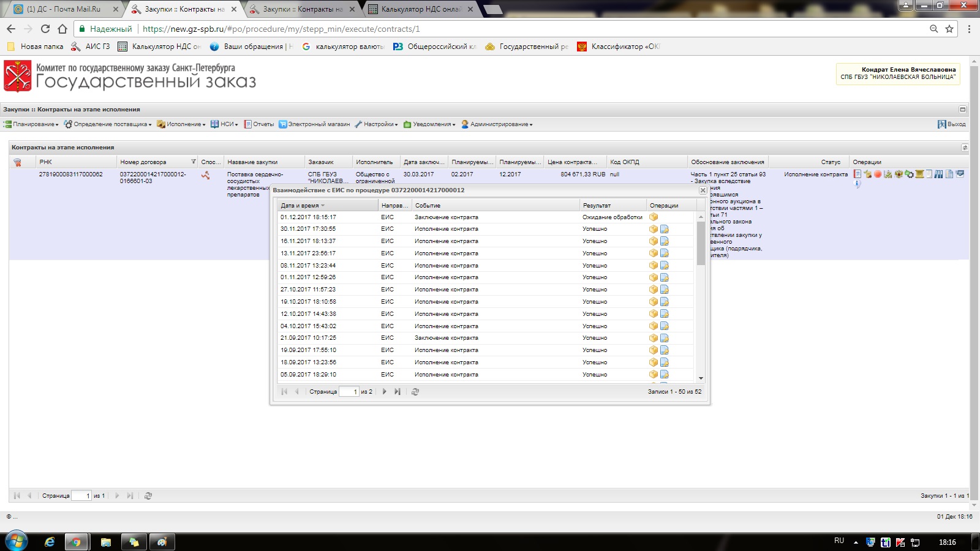Click the filter icon on Номер договора column
980x551 pixels.
point(194,162)
